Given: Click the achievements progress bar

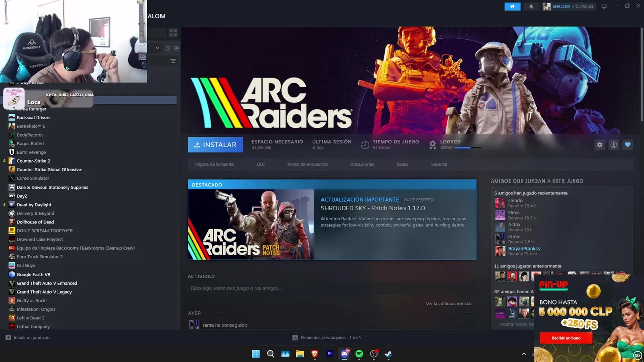Looking at the screenshot, I should pos(468,148).
